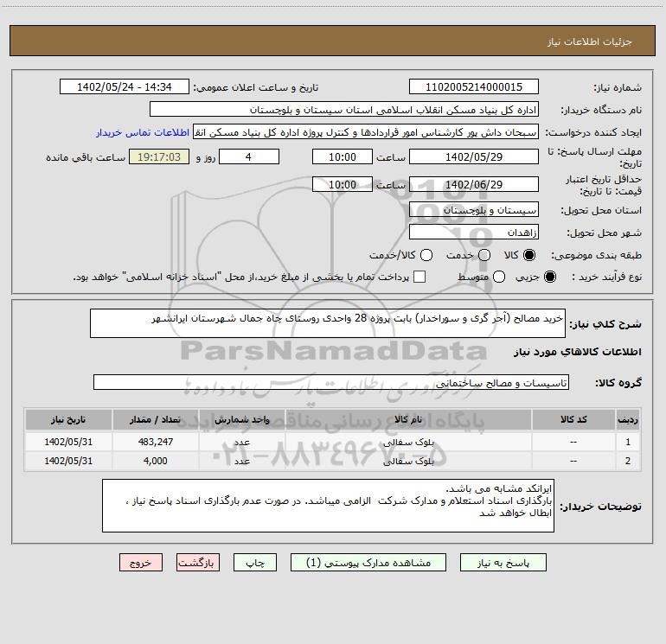Click the announcement date field 1402/05/24 - 14:34

(125, 87)
